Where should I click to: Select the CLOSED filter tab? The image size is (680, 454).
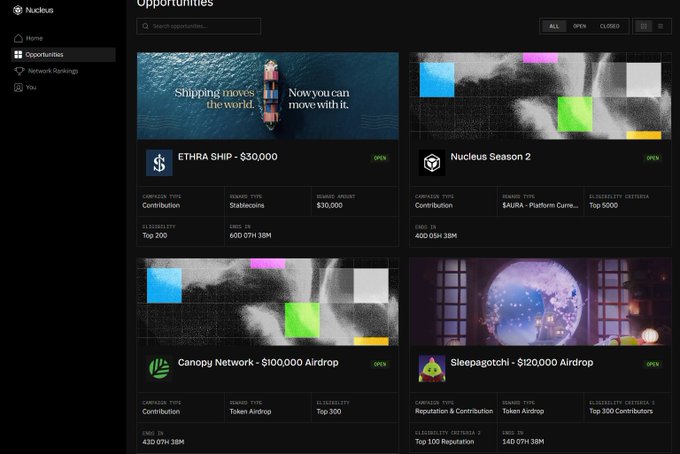click(x=609, y=26)
